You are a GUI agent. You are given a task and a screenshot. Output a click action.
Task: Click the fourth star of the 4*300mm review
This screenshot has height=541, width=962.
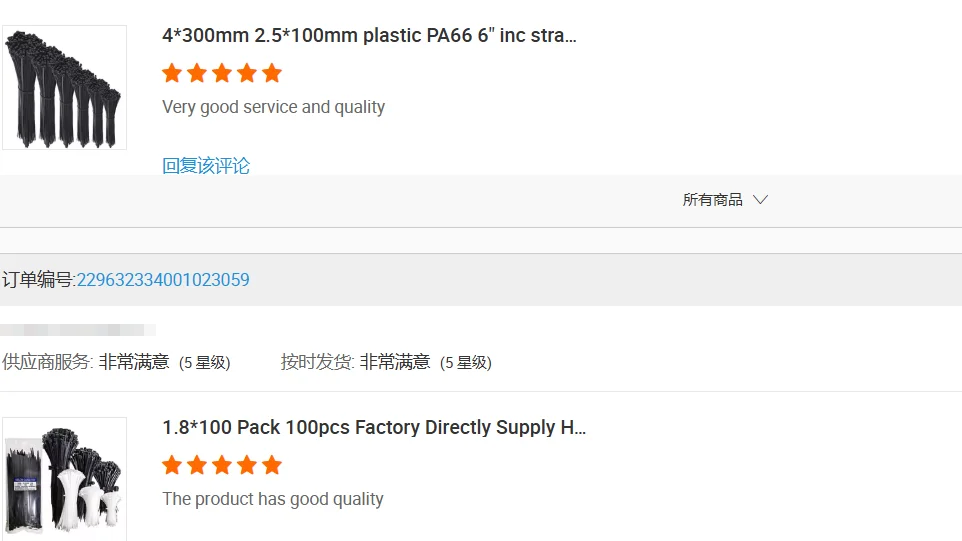coord(247,73)
